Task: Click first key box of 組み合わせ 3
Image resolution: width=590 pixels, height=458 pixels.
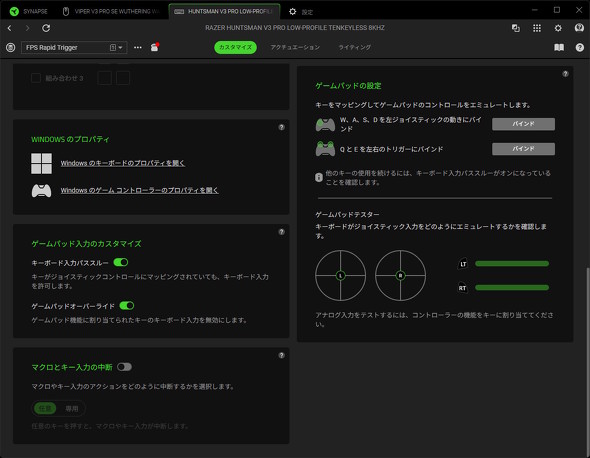Action: coord(105,78)
